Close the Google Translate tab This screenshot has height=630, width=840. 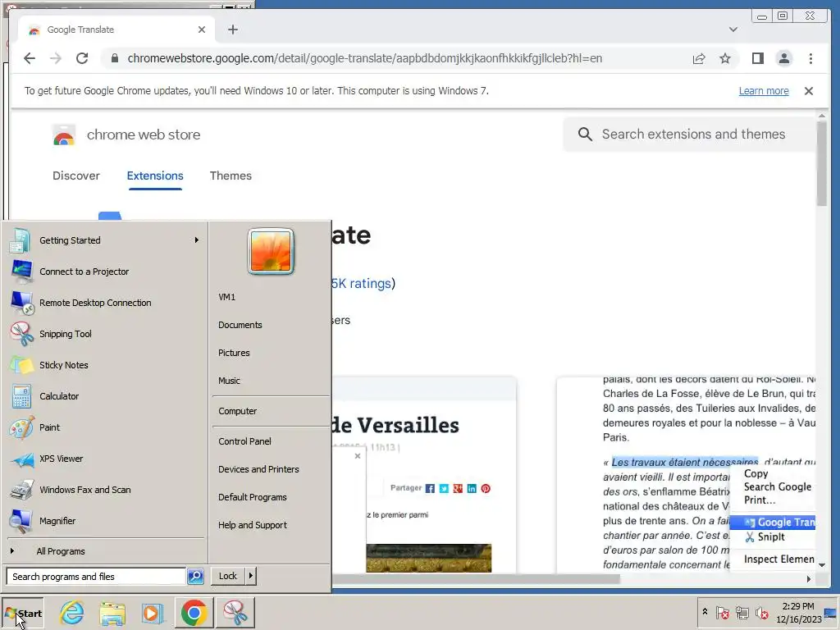pyautogui.click(x=202, y=30)
